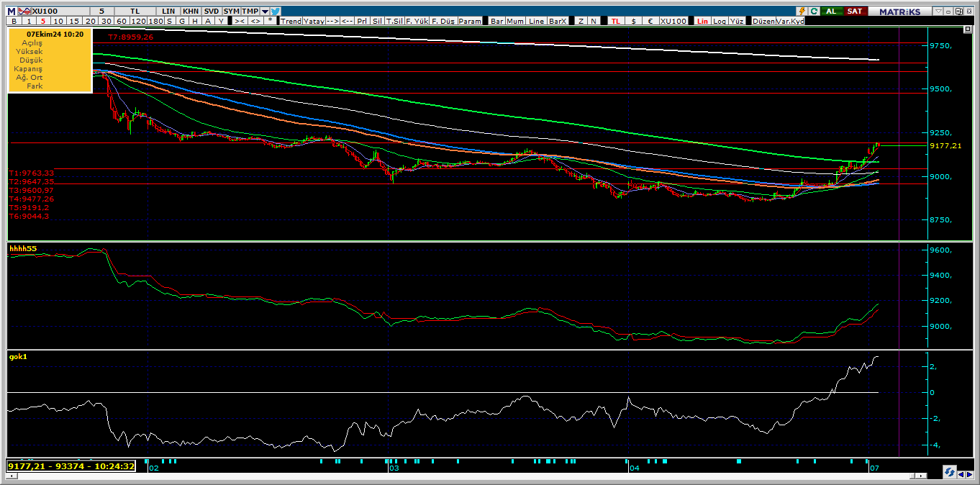Image resolution: width=980 pixels, height=485 pixels.
Task: Switch chart style to Mum candlestick
Action: (515, 21)
